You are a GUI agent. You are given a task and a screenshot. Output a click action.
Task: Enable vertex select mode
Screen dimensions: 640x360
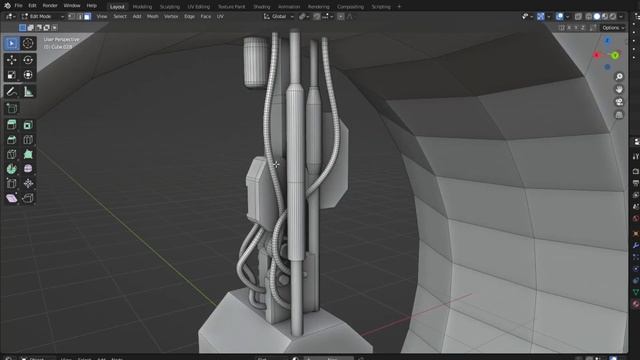tap(71, 17)
